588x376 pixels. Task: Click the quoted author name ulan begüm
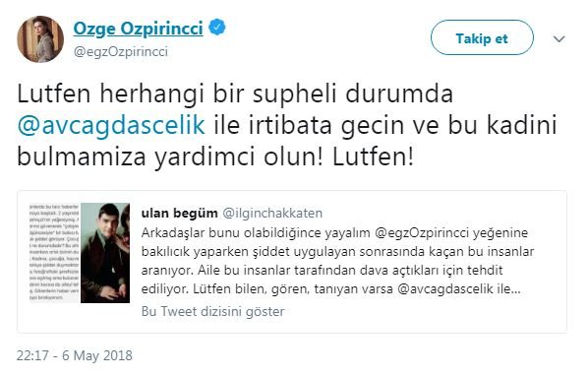(179, 214)
